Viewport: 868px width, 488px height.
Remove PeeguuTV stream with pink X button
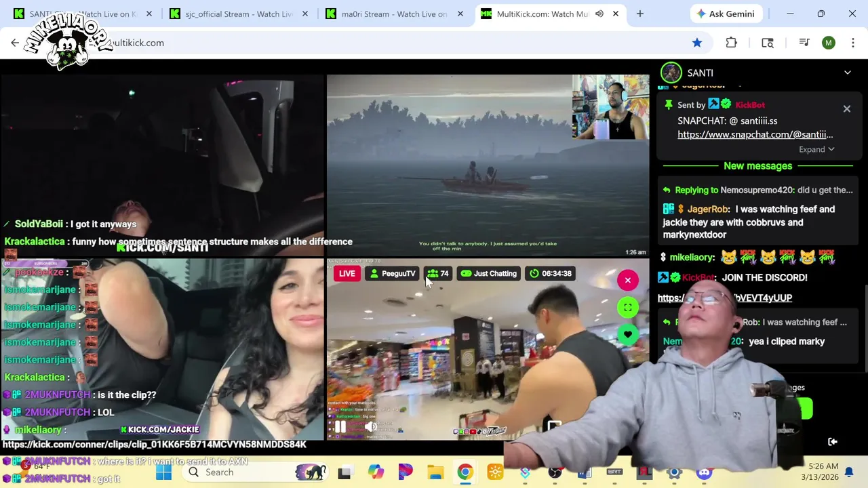tap(628, 280)
